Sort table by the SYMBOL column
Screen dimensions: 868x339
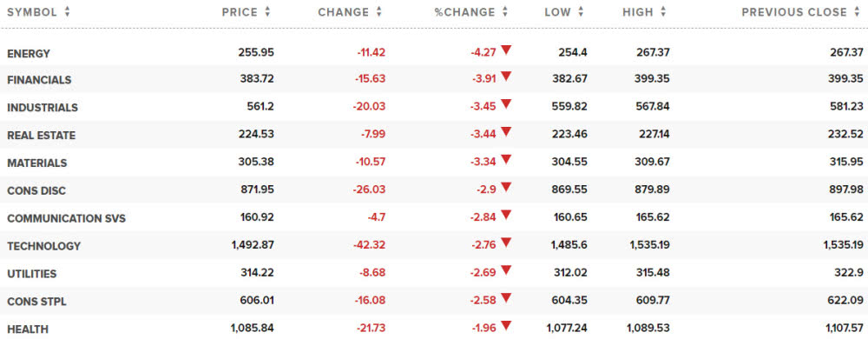(67, 11)
